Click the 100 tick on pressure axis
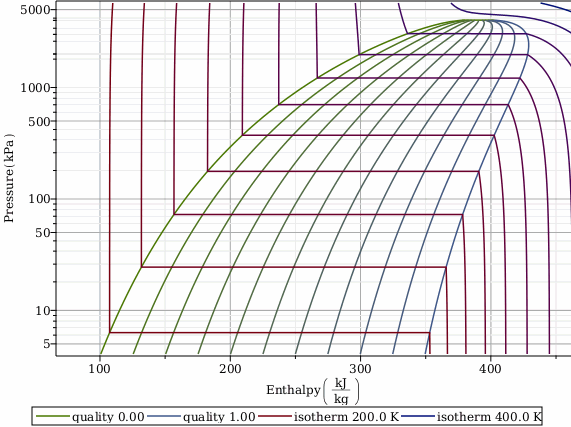Screen dimensions: 571x427 coord(39,199)
